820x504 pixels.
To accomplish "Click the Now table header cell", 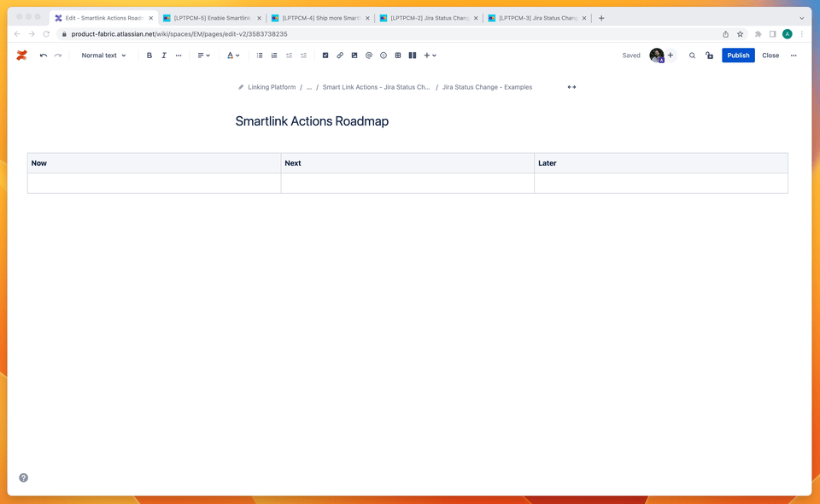I will (155, 163).
